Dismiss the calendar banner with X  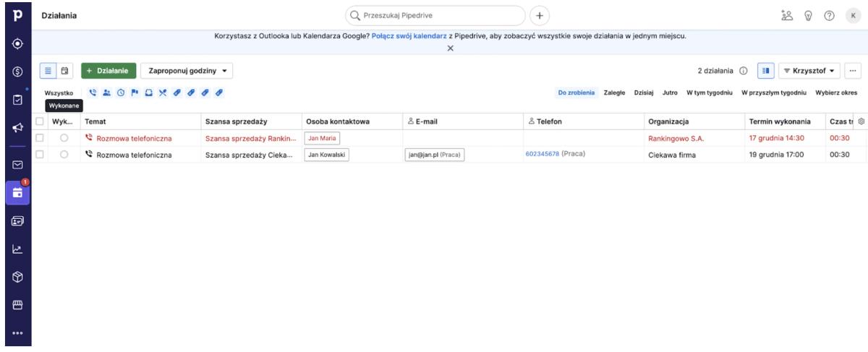coord(450,48)
